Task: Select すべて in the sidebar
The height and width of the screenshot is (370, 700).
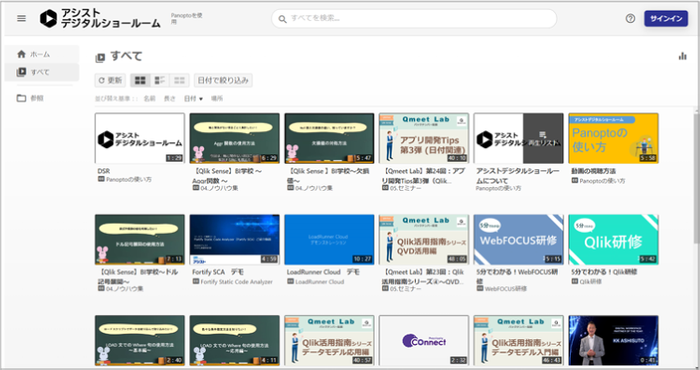Action: pos(42,72)
